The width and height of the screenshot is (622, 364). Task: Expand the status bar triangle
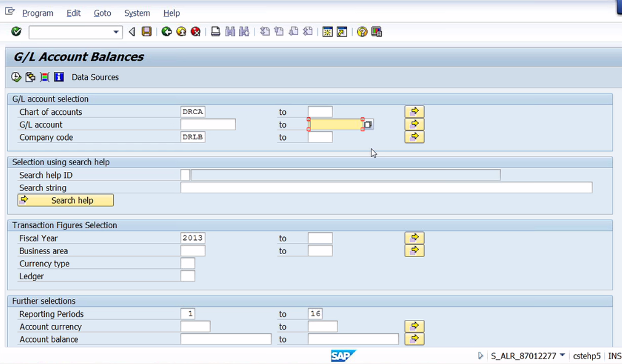(481, 355)
